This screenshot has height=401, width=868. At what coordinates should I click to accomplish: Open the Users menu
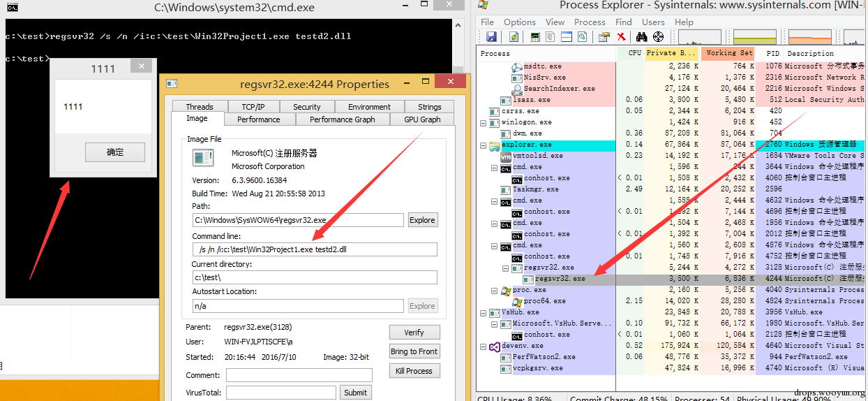(x=653, y=22)
